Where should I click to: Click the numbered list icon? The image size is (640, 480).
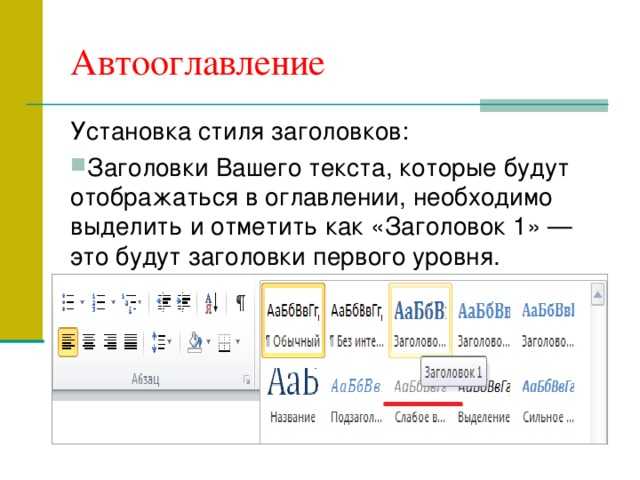click(98, 302)
